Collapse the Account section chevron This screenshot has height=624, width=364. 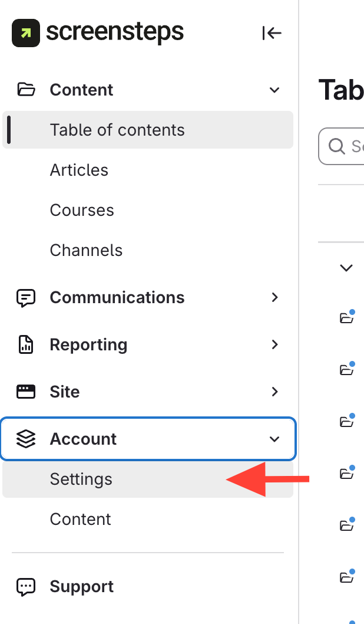[x=274, y=439]
